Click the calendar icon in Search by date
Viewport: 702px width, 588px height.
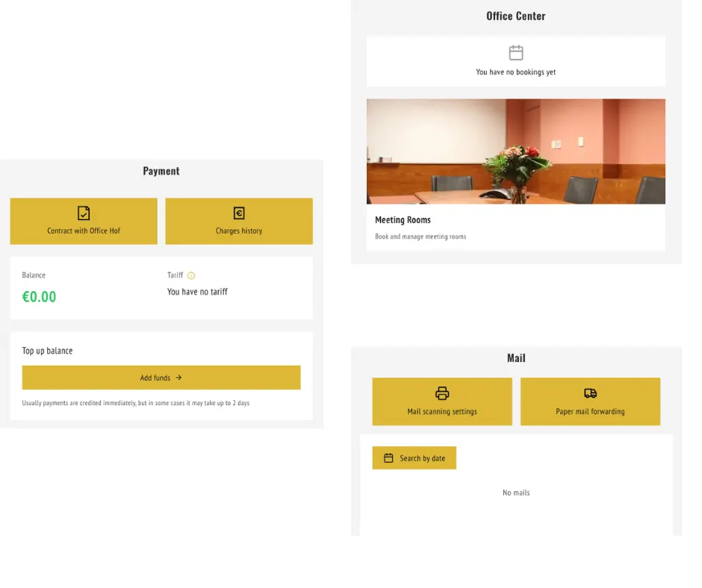pos(388,458)
